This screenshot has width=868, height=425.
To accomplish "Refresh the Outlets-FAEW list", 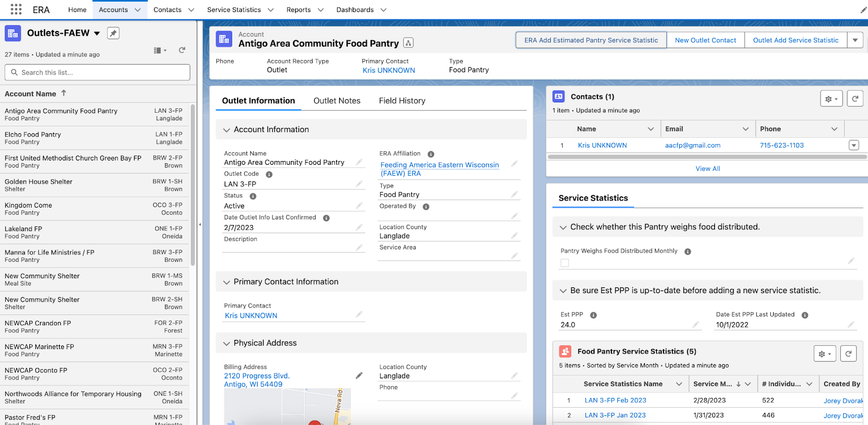I will [x=182, y=50].
